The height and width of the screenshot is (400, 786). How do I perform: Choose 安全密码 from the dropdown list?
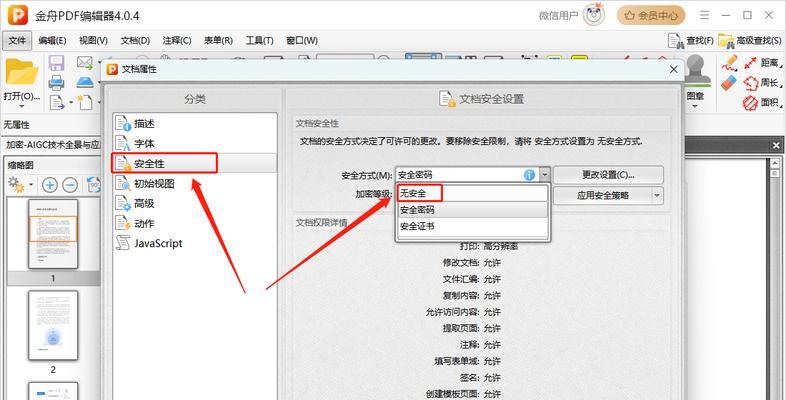[x=472, y=210]
